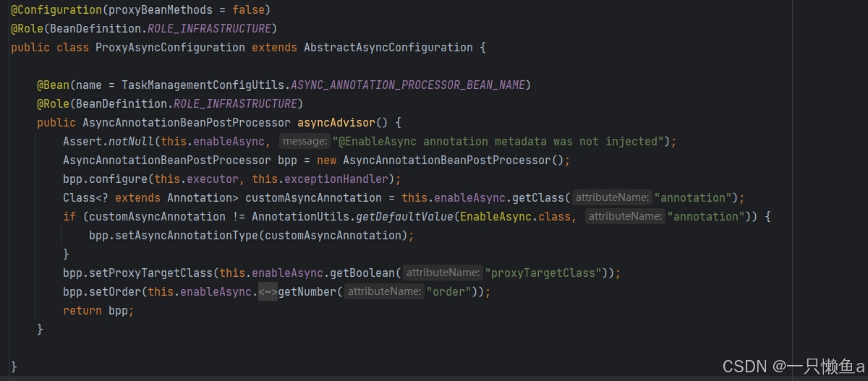Click the getNumber method call
868x381 pixels.
(x=307, y=292)
